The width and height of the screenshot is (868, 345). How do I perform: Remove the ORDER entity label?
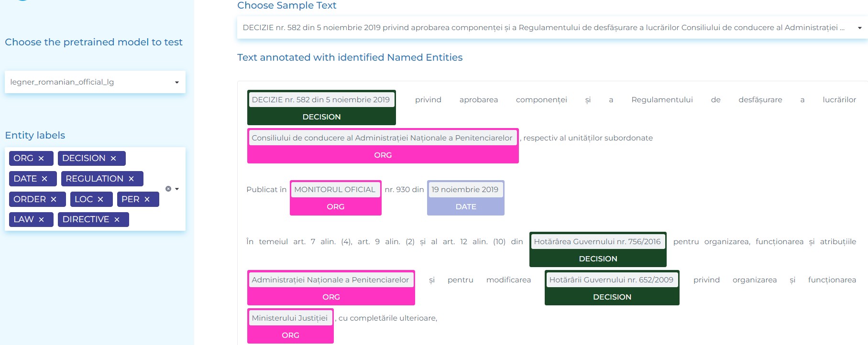tap(54, 199)
